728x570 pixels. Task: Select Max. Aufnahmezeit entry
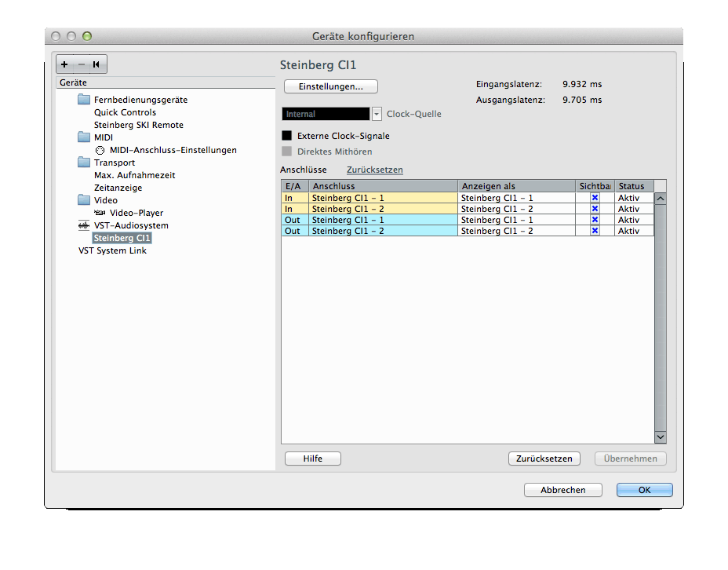pyautogui.click(x=135, y=175)
